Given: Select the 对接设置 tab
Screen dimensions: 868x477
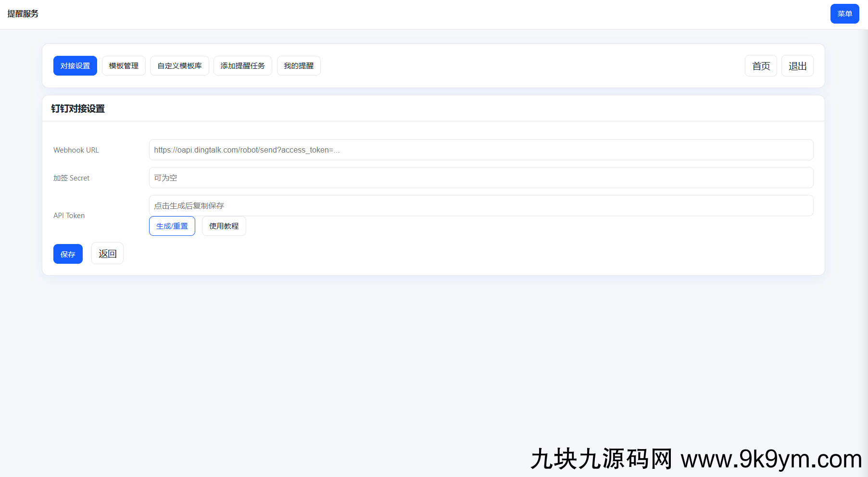Looking at the screenshot, I should click(75, 65).
